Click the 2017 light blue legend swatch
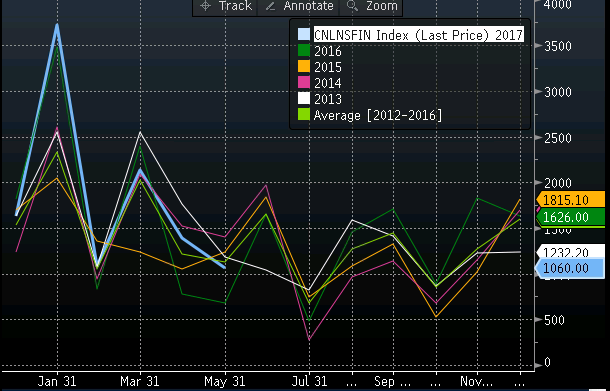The width and height of the screenshot is (610, 391). coord(304,34)
